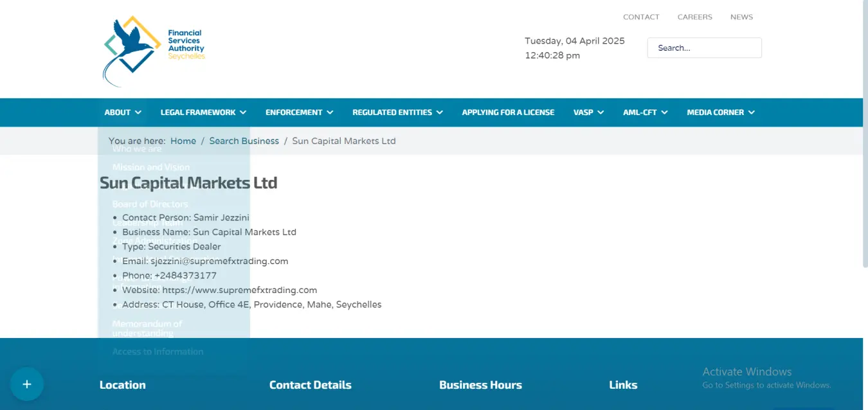Go to Home via breadcrumb
Screen dimensions: 868x410
(183, 141)
